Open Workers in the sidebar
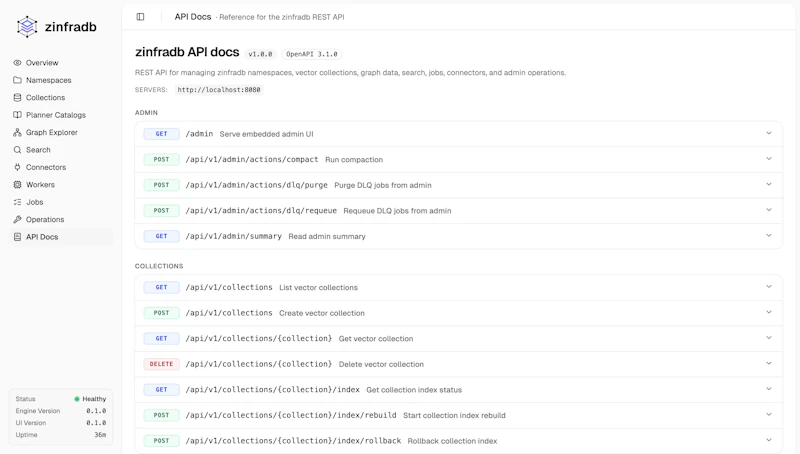 point(61,185)
